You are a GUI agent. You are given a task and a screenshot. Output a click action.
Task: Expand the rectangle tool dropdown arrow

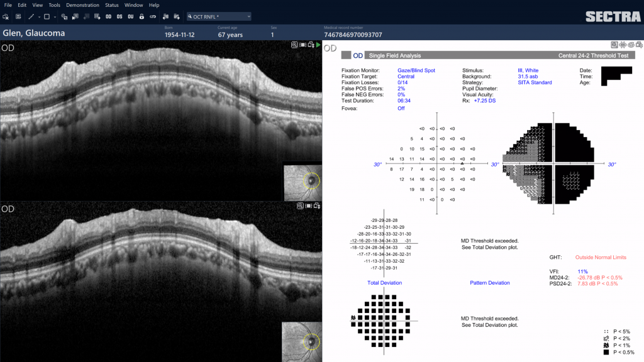pos(55,17)
